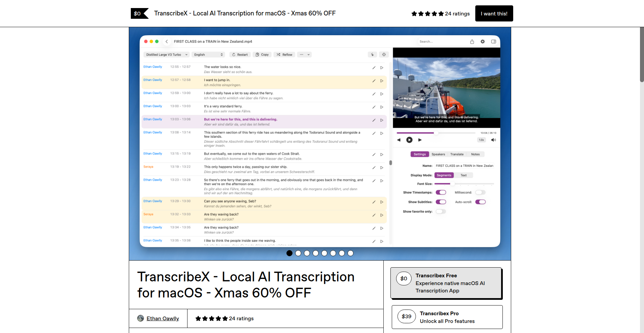The image size is (644, 333).
Task: Open the Ethan Oawlly profile link
Action: (x=163, y=318)
